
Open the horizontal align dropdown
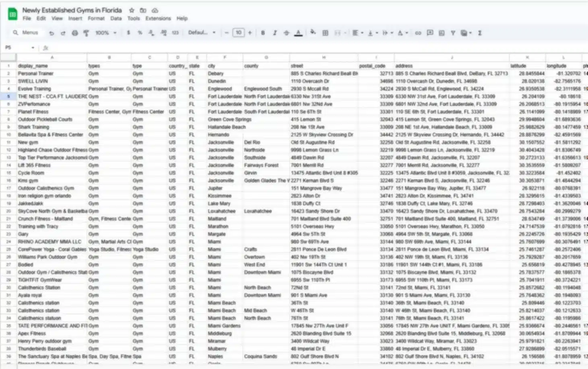(357, 33)
